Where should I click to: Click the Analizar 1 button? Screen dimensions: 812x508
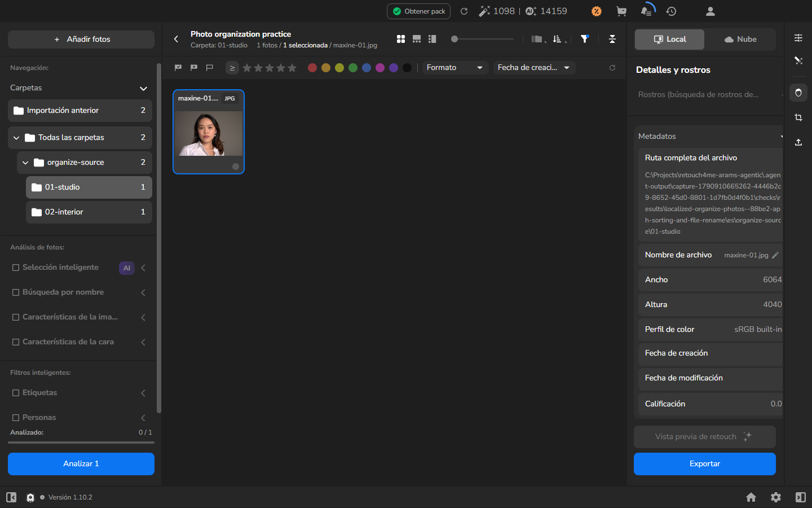coord(81,464)
